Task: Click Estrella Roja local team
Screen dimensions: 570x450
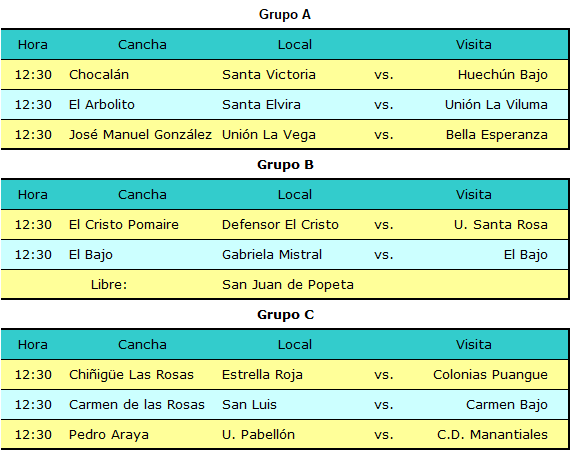Action: coord(262,375)
